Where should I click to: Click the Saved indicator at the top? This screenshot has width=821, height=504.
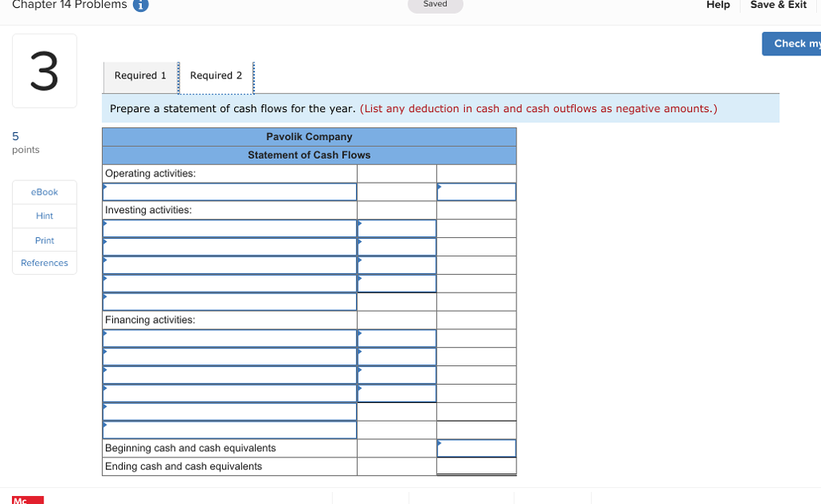[435, 4]
